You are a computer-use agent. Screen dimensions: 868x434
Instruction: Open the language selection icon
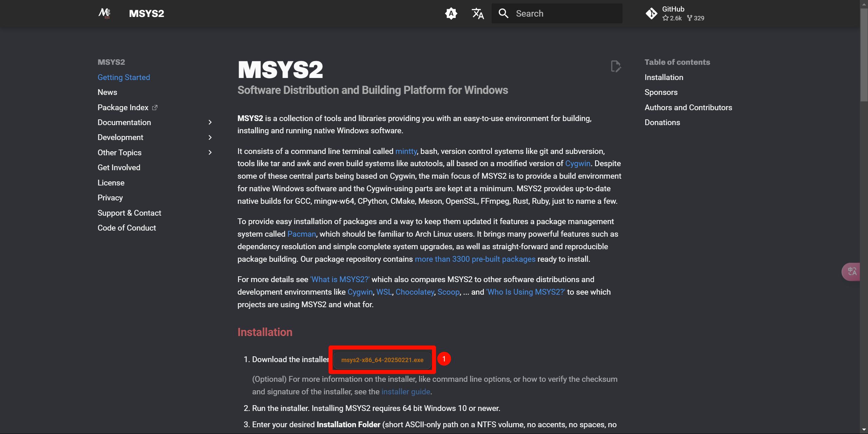(x=478, y=14)
